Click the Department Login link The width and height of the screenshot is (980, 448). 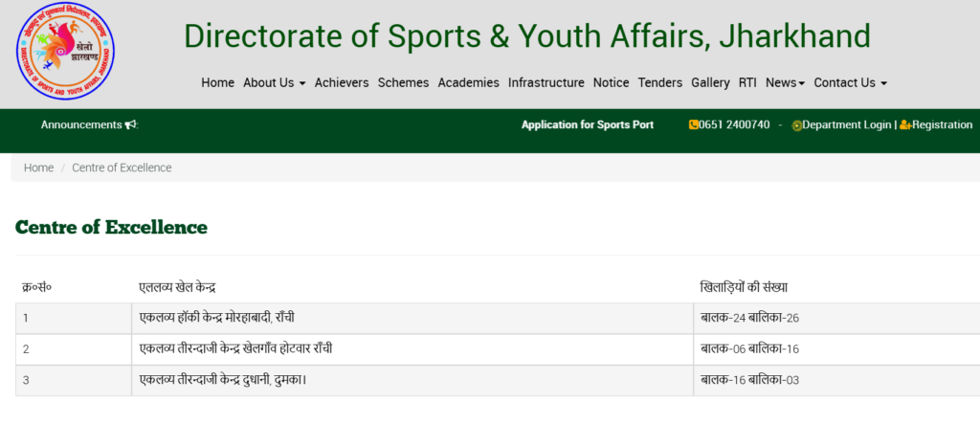[x=847, y=124]
